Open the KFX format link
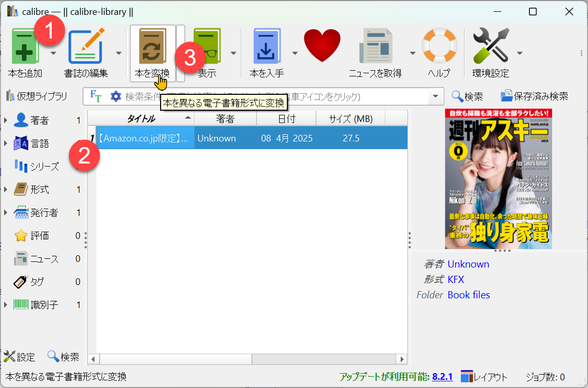The width and height of the screenshot is (588, 388). click(456, 279)
